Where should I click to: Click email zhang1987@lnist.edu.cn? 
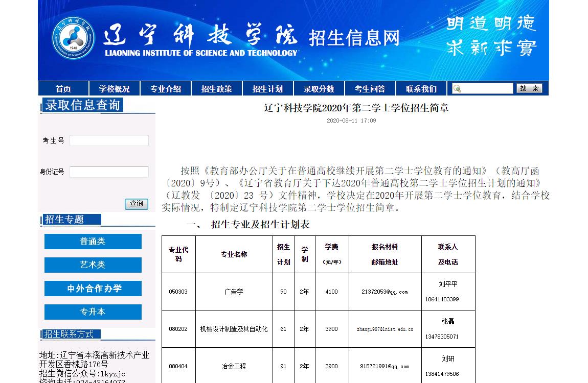pyautogui.click(x=385, y=329)
